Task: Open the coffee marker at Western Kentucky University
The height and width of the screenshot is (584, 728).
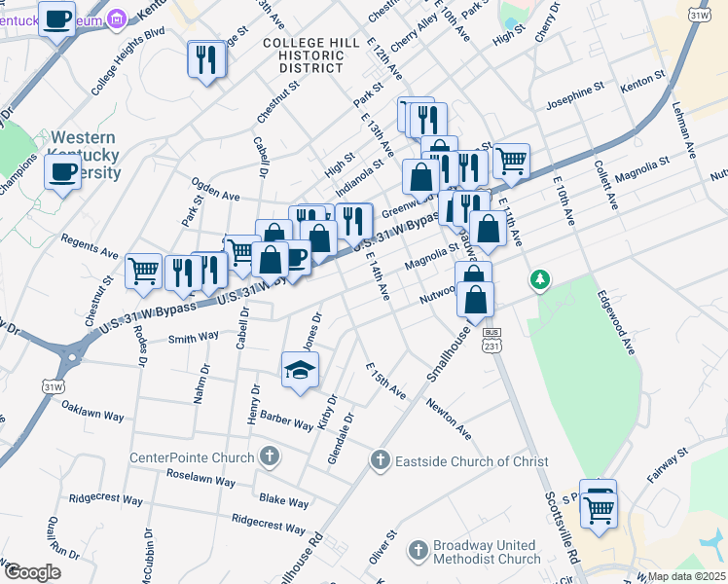Action: [x=62, y=172]
